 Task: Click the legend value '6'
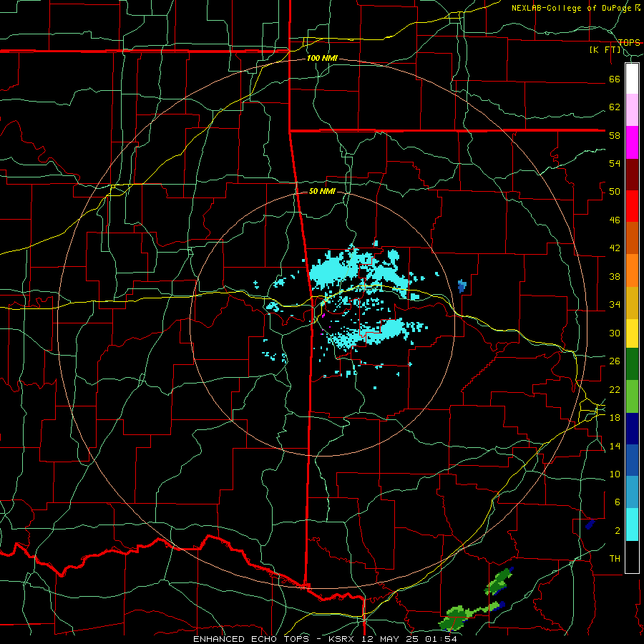point(617,502)
